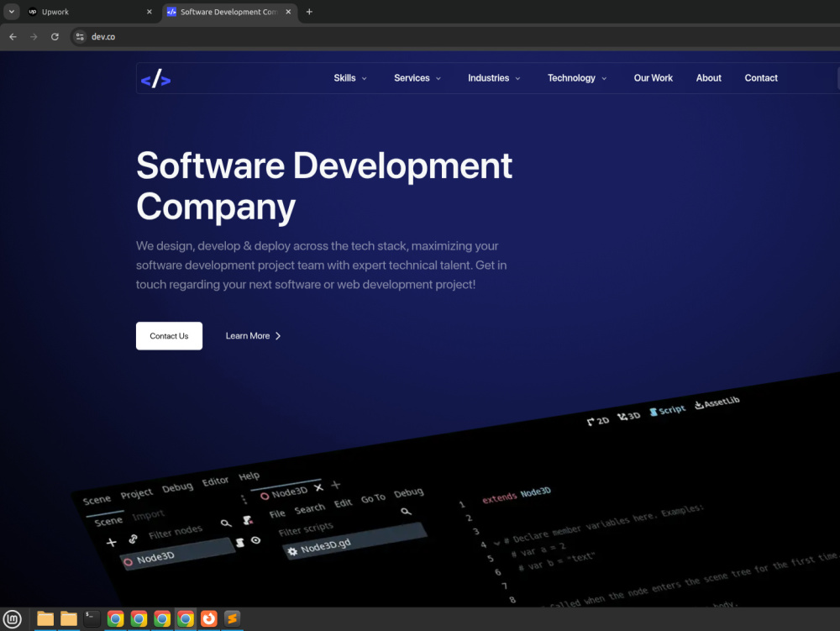Open the Skills dropdown menu

(x=349, y=78)
